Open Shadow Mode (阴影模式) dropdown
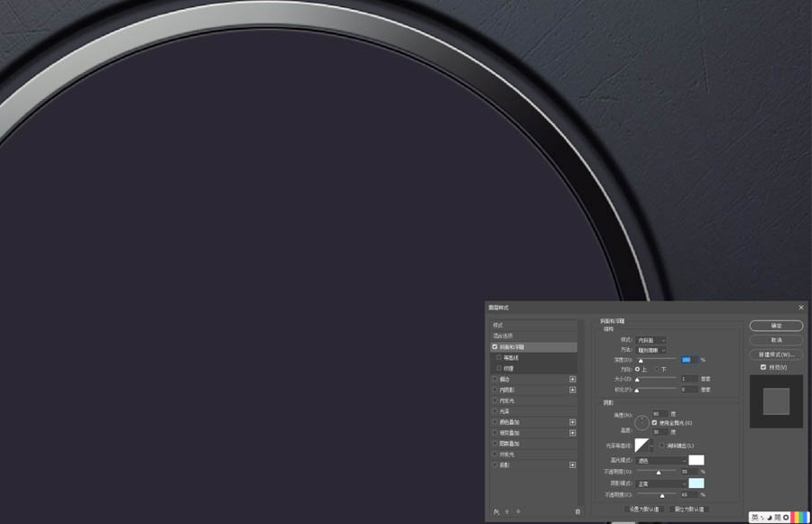The image size is (812, 524). point(661,483)
